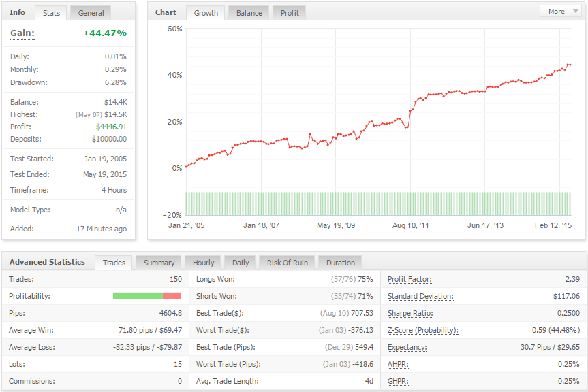Open the Hourly statistics tab
Image resolution: width=588 pixels, height=392 pixels.
203,263
